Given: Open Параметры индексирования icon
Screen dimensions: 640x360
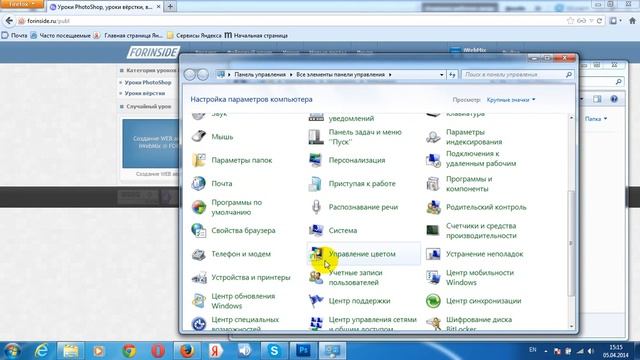Looking at the screenshot, I should point(433,137).
